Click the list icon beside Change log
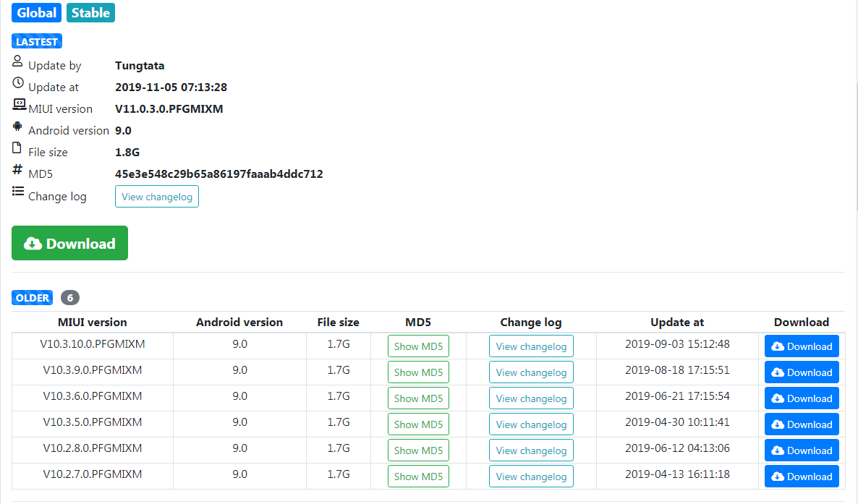 pyautogui.click(x=18, y=191)
